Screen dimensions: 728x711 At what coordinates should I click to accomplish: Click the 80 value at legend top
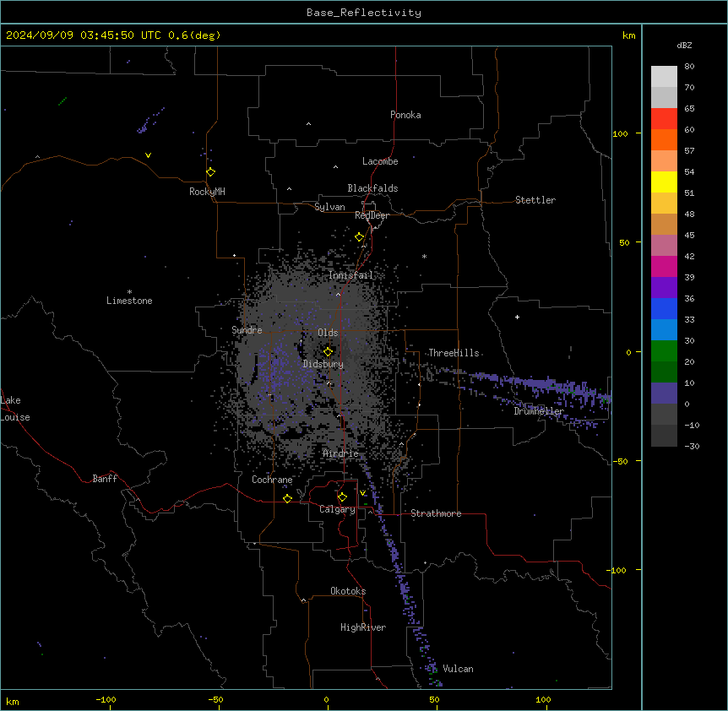point(689,67)
